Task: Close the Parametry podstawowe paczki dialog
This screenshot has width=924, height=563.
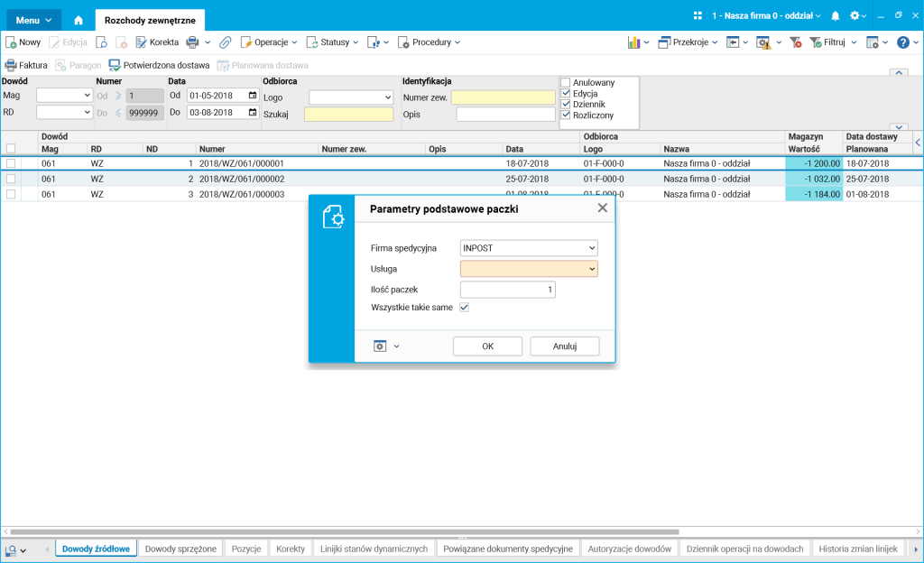Action: (x=602, y=208)
